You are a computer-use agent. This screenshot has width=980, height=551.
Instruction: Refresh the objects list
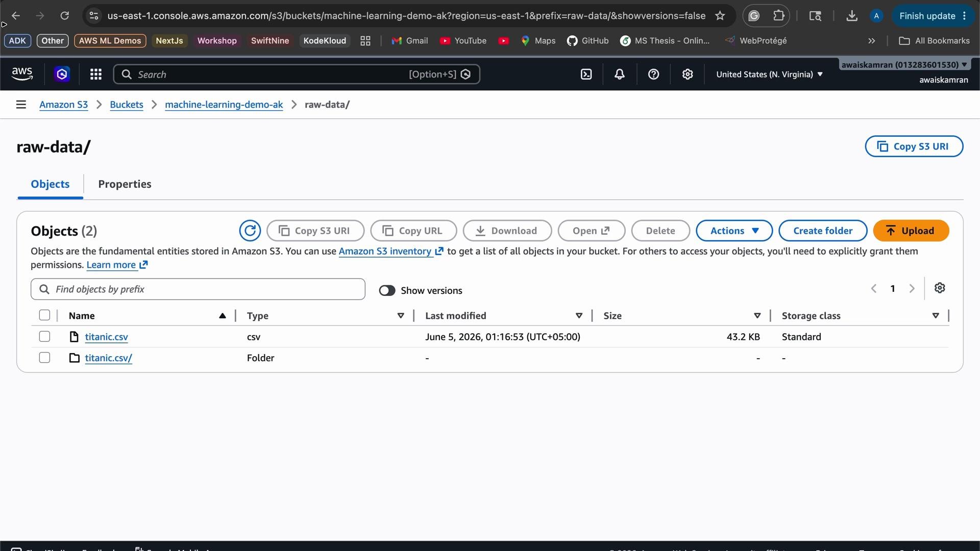(250, 231)
